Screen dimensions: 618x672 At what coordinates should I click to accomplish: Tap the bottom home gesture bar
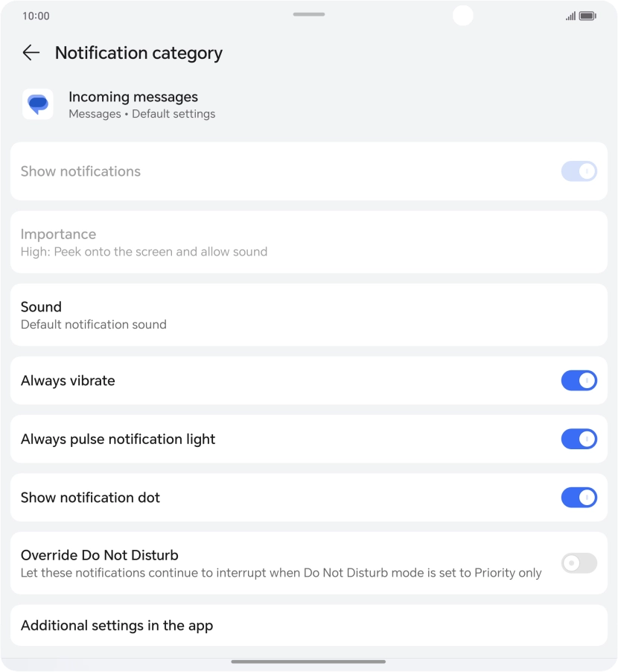coord(308,662)
